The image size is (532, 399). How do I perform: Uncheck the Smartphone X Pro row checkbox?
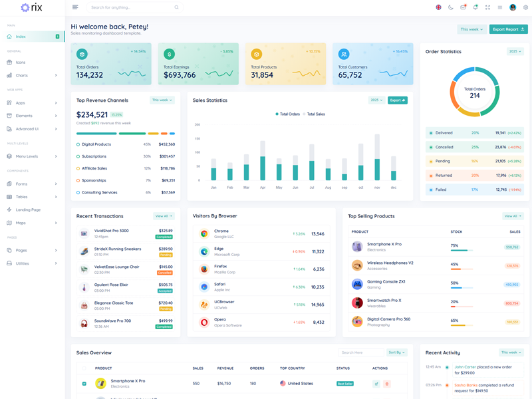pyautogui.click(x=84, y=384)
